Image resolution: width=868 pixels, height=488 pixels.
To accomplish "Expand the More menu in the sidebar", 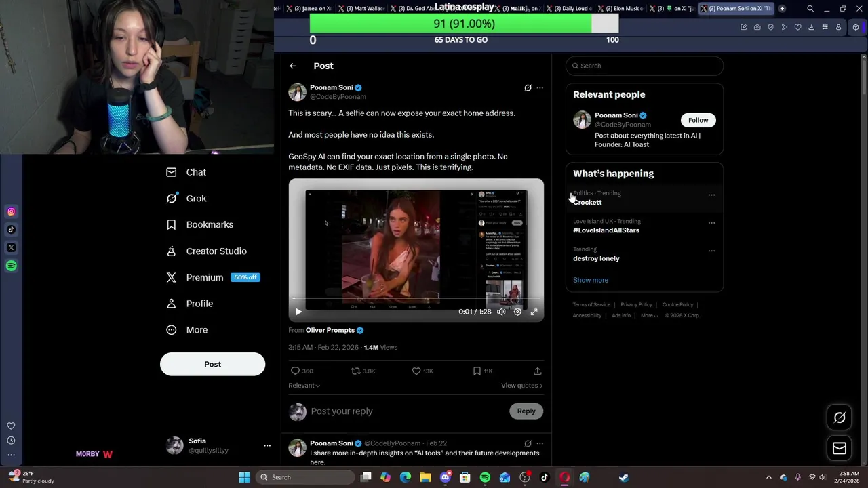I will point(187,330).
